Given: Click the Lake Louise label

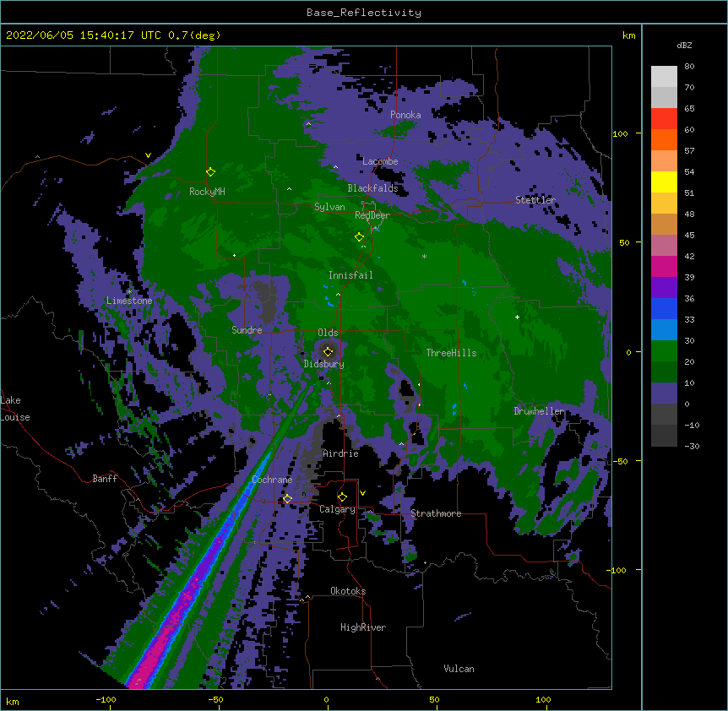Looking at the screenshot, I should point(14,409).
